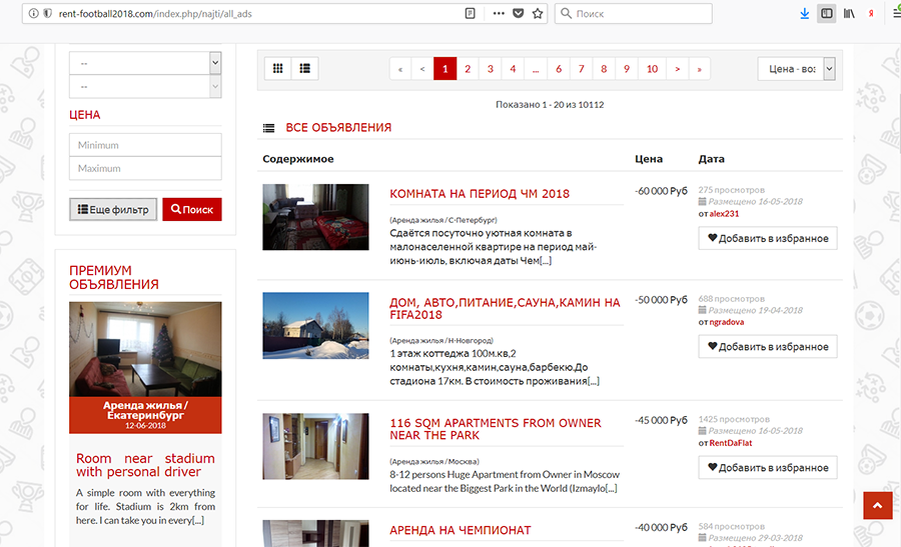This screenshot has height=547, width=901.
Task: Show site information icon in address bar
Action: [33, 13]
